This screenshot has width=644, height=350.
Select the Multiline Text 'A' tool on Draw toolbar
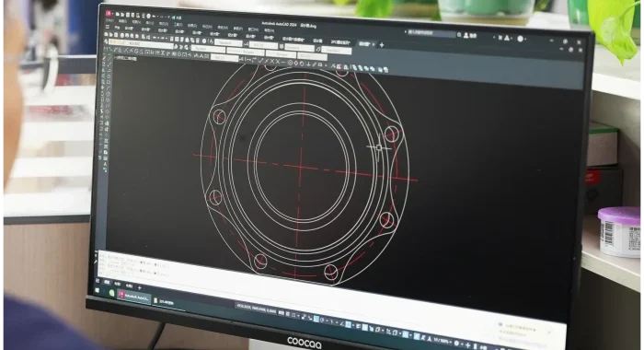pyautogui.click(x=105, y=164)
